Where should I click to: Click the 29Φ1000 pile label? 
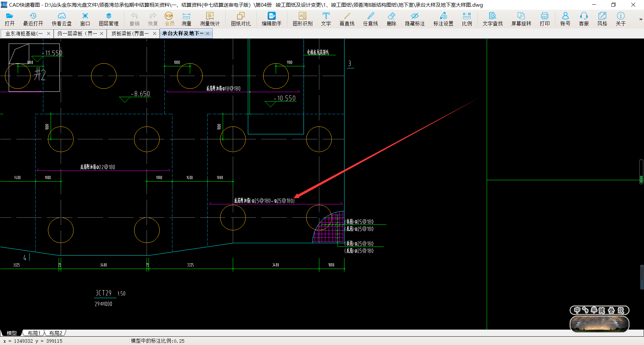(x=103, y=304)
